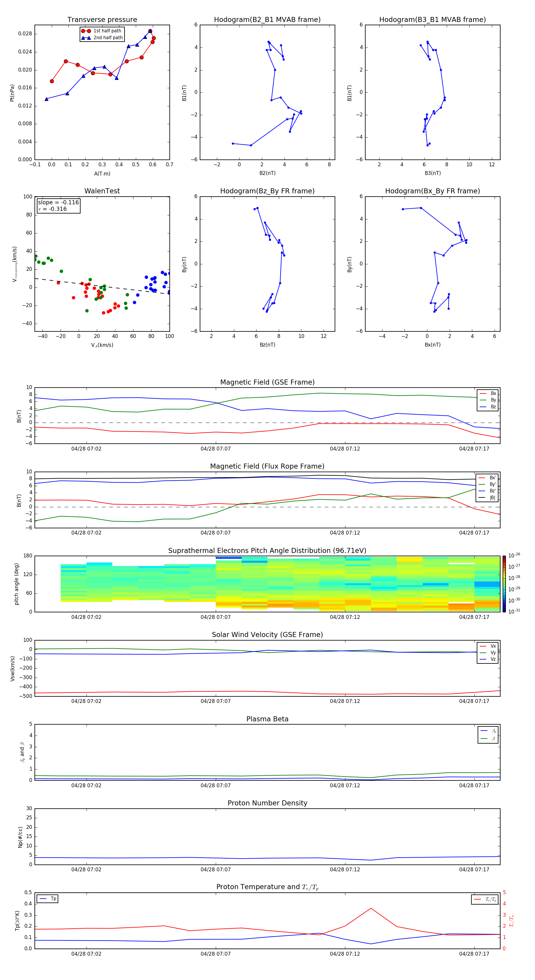Click the 'Hodogram(B2_B1 MVAB frame)' title
Image resolution: width=535 pixels, height=980 pixels.
tap(267, 20)
